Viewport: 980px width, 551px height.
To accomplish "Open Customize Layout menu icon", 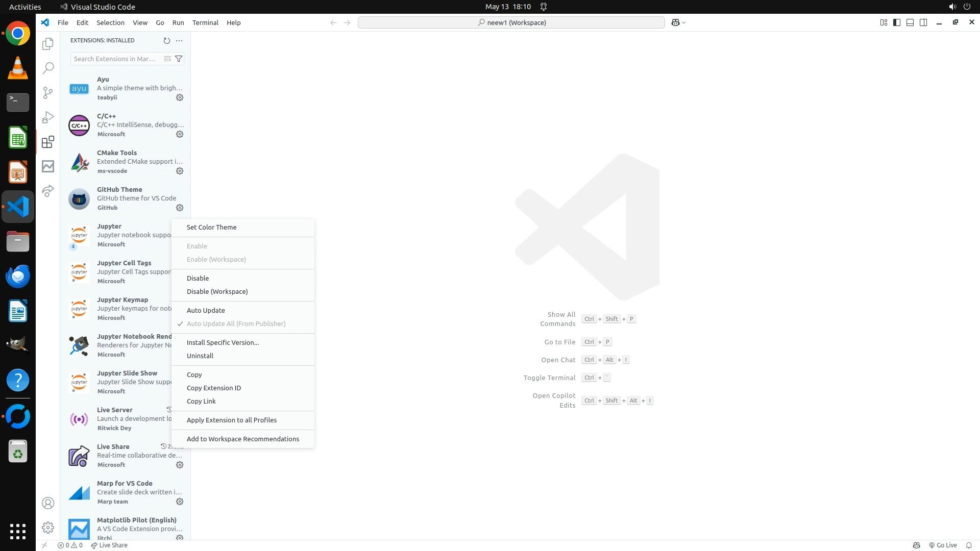I will [x=884, y=22].
